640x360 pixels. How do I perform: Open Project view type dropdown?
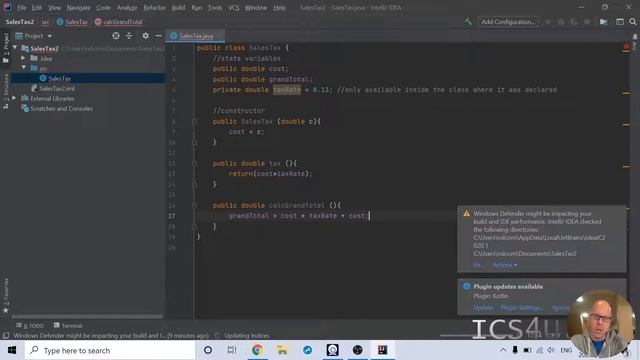coord(34,36)
